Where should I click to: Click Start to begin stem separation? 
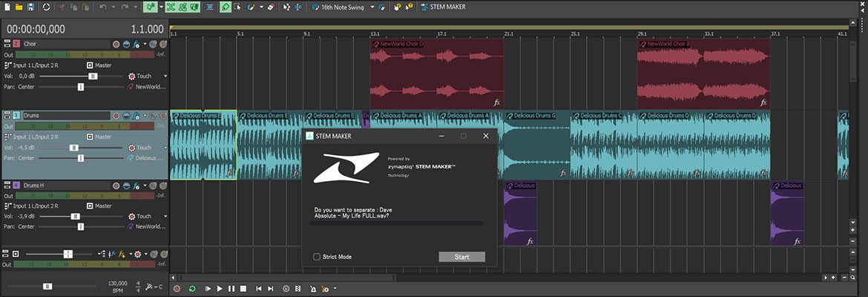click(x=461, y=257)
